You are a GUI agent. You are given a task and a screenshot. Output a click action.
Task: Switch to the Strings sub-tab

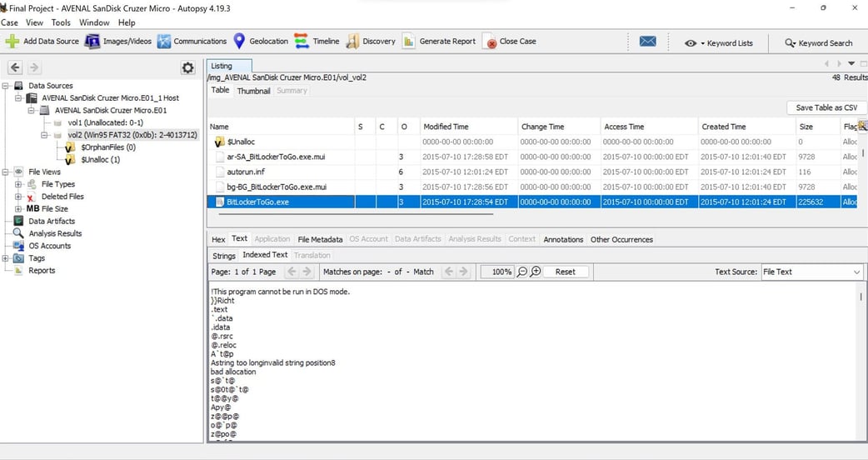tap(223, 256)
